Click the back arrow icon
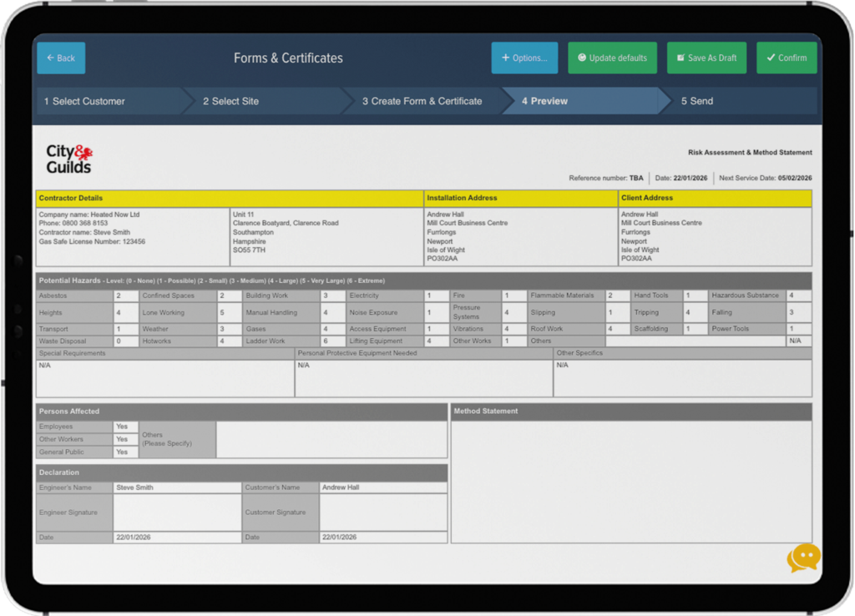 tap(50, 58)
